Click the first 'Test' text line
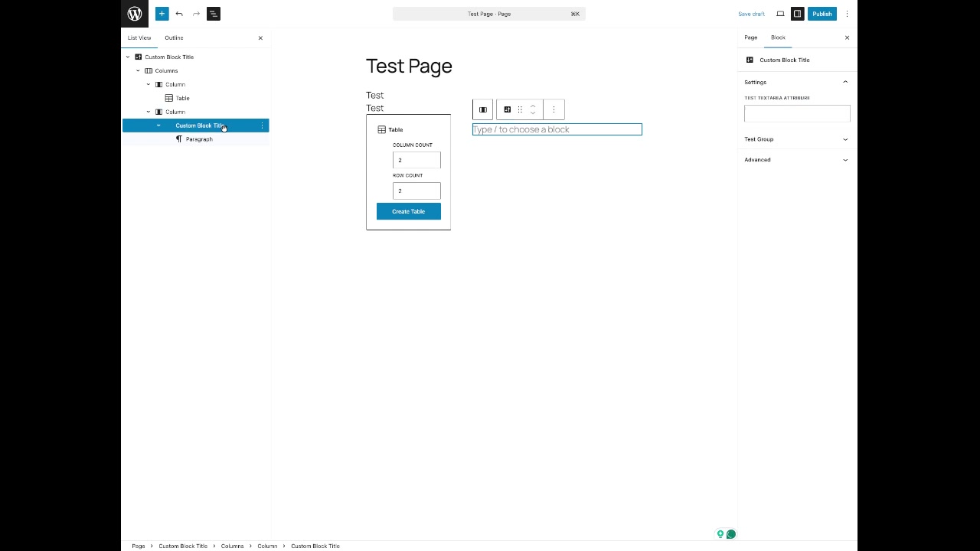980x551 pixels. click(x=375, y=95)
